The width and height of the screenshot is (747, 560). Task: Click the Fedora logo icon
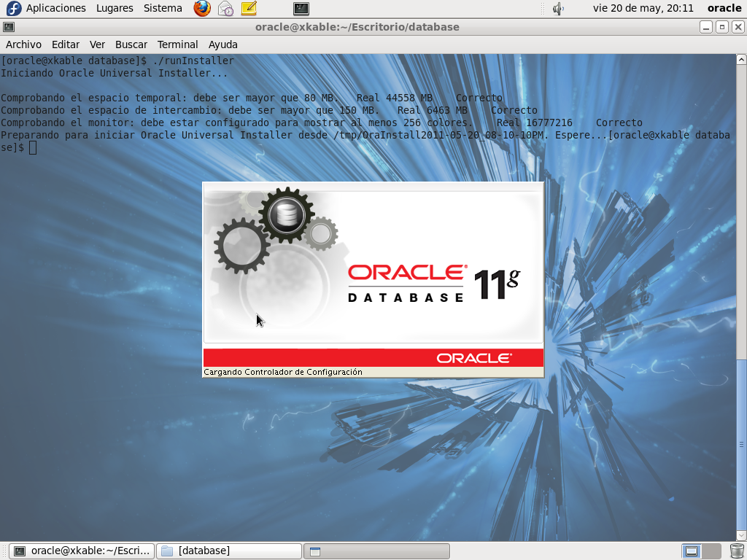click(x=14, y=8)
